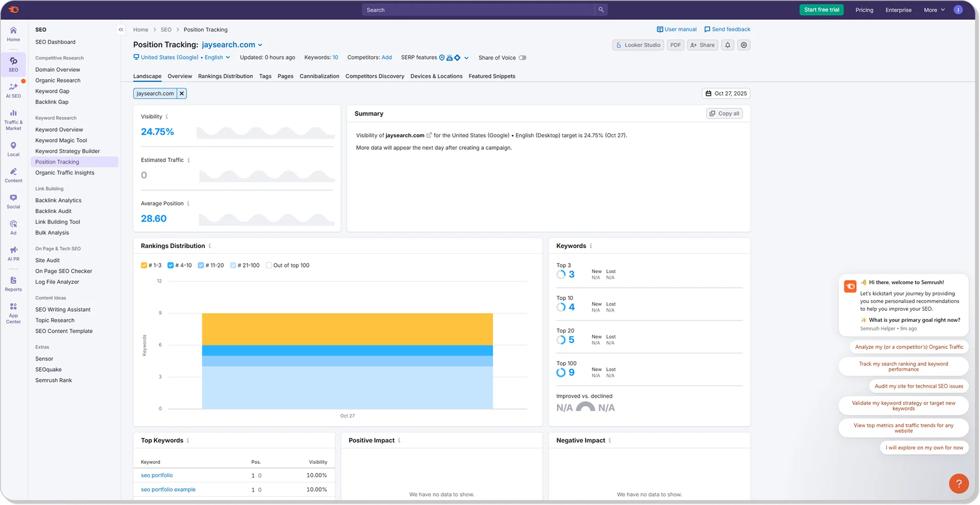Screen dimensions: 980x505
Task: Click the Looker Studio button
Action: coord(638,45)
